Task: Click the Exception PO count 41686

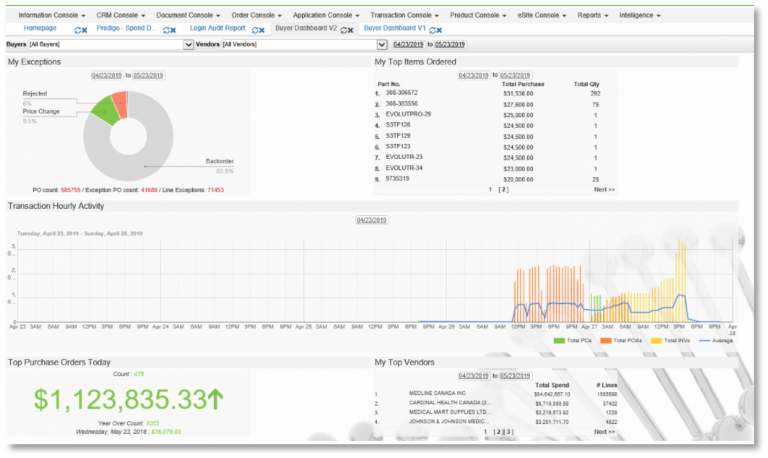Action: pos(149,190)
